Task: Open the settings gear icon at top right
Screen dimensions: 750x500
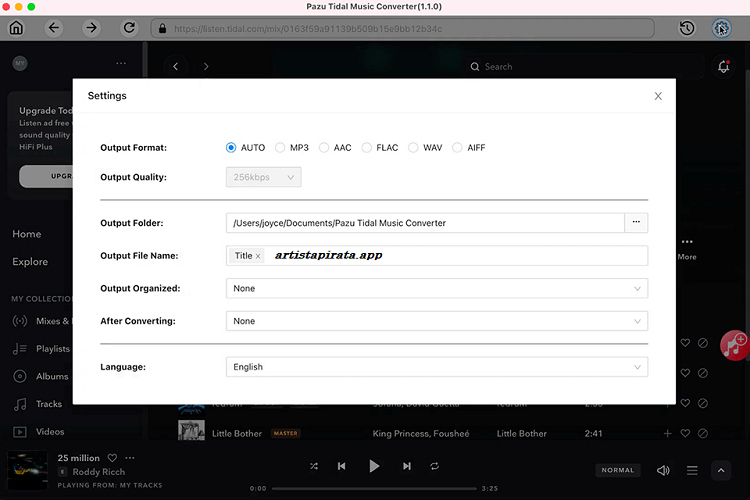Action: [x=722, y=28]
